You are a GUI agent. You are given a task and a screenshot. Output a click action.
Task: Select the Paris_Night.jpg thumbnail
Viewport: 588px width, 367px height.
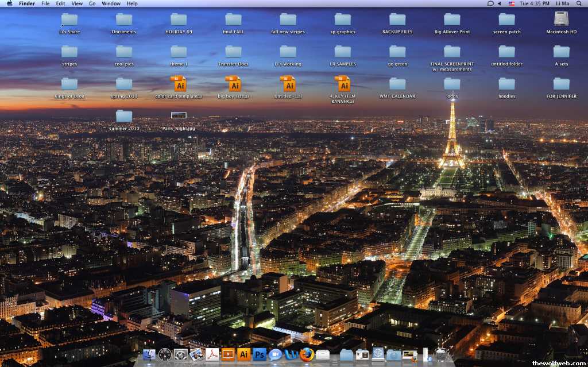click(x=179, y=115)
